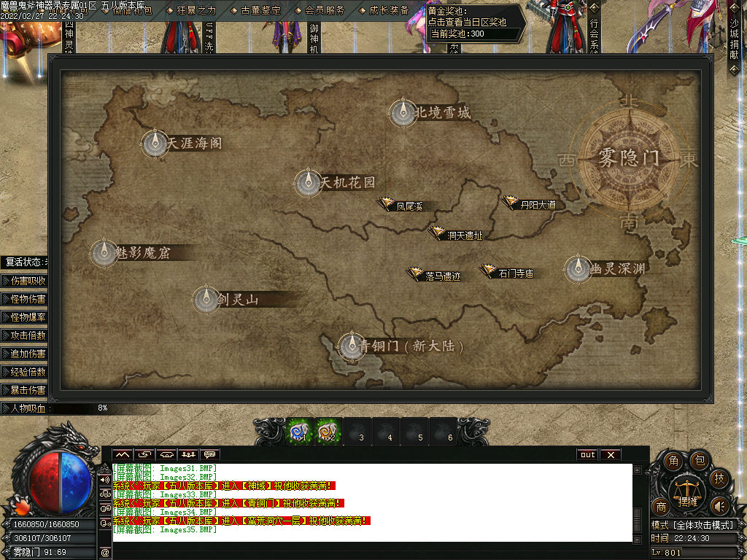The width and height of the screenshot is (747, 560).
Task: Toggle third side chat channel icon
Action: coord(105,508)
